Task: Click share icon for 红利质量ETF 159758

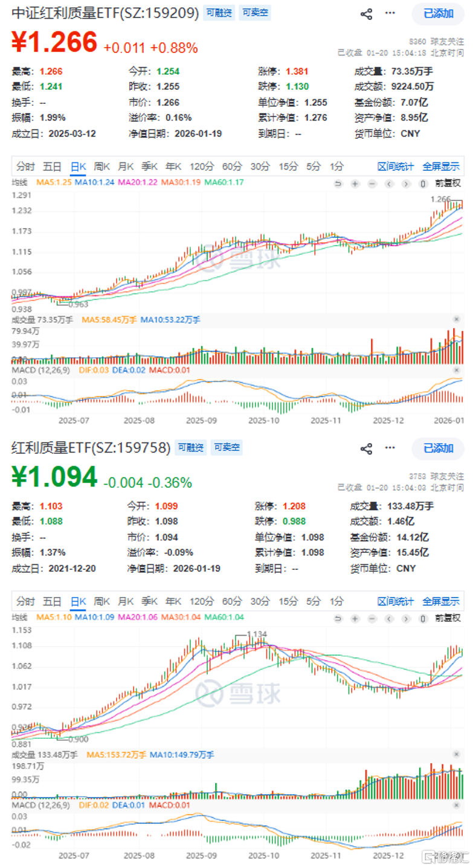Action: [x=366, y=448]
